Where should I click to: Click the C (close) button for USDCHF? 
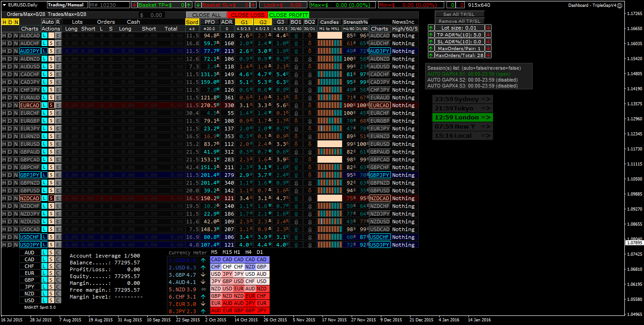click(x=58, y=237)
